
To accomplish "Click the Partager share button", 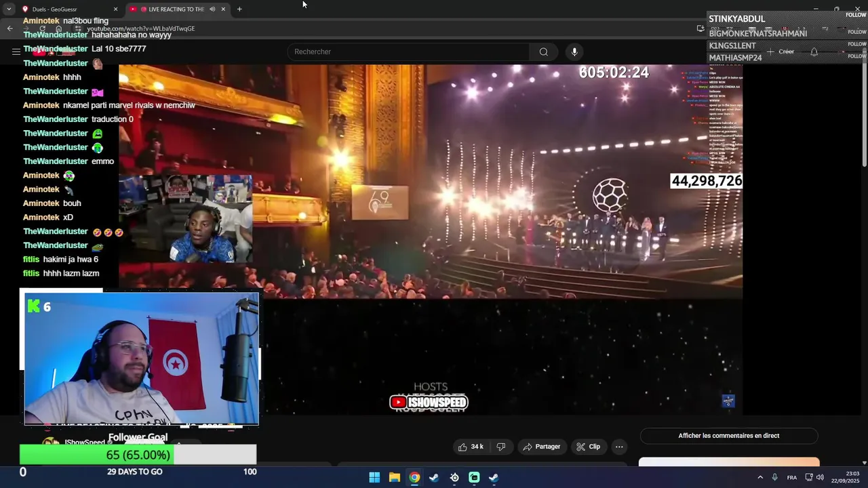I will click(x=542, y=447).
